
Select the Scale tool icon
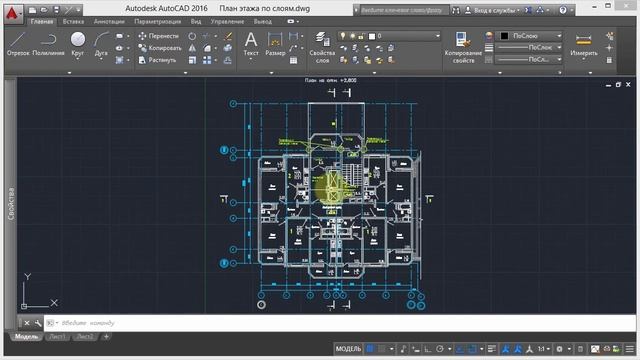[192, 60]
